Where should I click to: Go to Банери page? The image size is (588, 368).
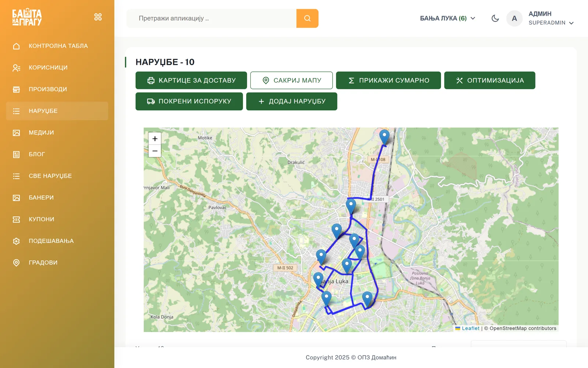[57, 198]
